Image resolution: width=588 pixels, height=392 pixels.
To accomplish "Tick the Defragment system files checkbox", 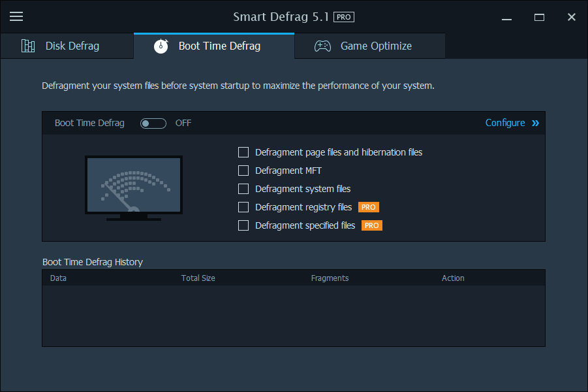I will point(243,189).
